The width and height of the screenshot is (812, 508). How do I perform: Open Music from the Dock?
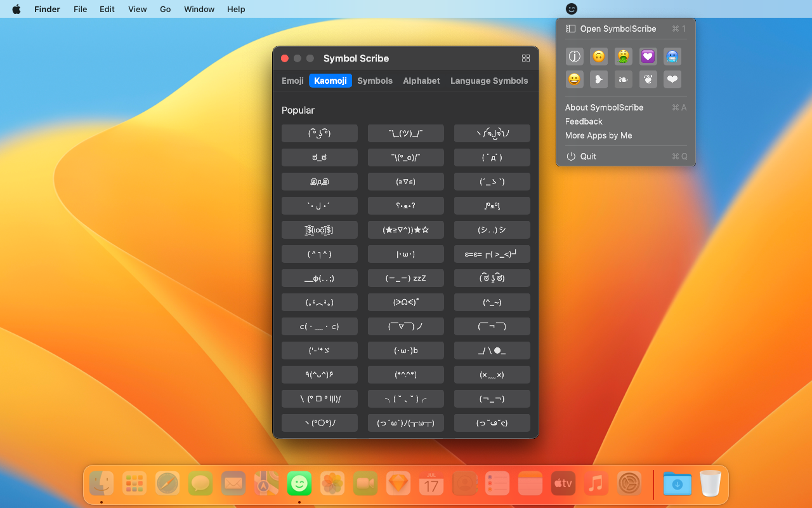click(596, 484)
